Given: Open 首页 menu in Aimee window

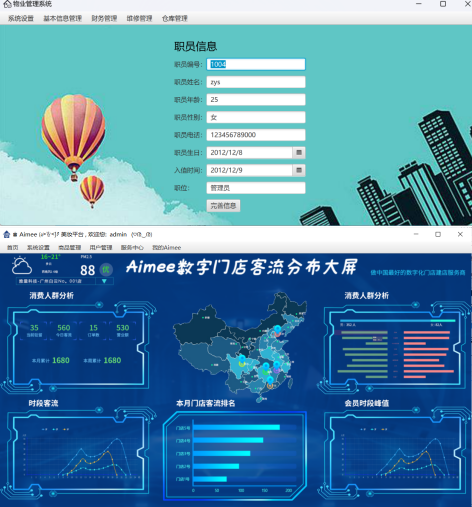Looking at the screenshot, I should (x=13, y=247).
